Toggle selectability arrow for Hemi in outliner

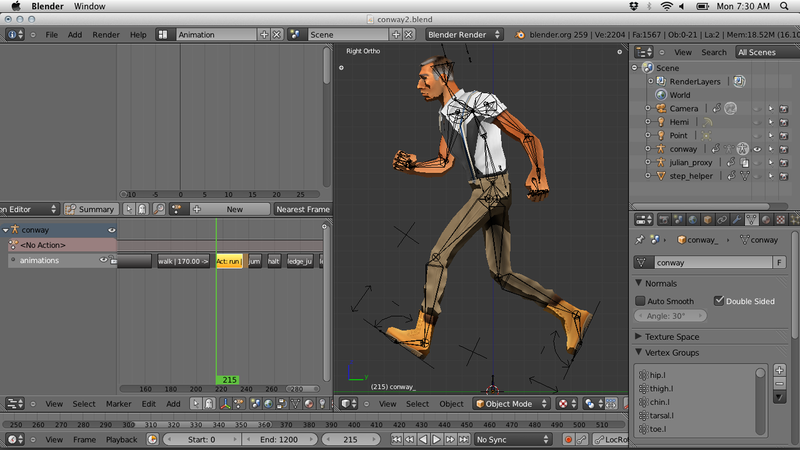click(x=771, y=122)
